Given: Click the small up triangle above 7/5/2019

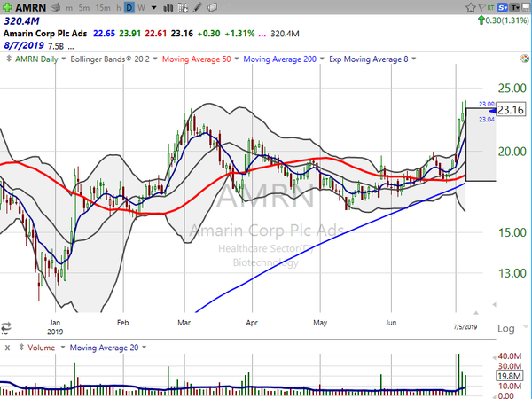Looking at the screenshot, I should [476, 312].
